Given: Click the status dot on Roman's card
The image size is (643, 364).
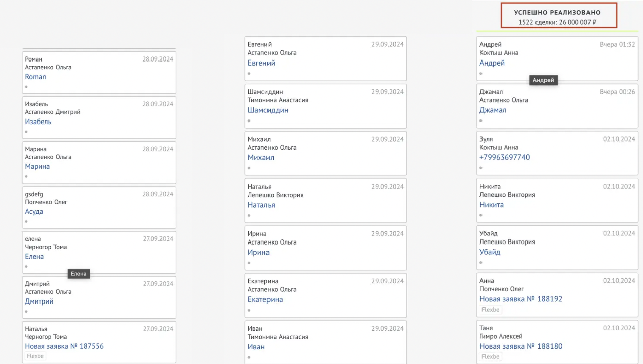Looking at the screenshot, I should click(x=27, y=87).
